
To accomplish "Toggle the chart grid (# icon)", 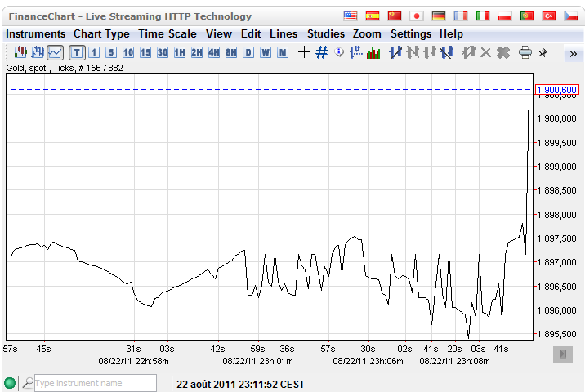I will [322, 52].
